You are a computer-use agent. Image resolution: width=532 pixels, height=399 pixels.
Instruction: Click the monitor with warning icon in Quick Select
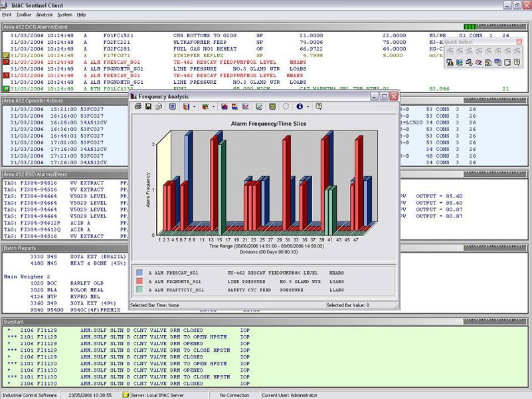point(450,63)
